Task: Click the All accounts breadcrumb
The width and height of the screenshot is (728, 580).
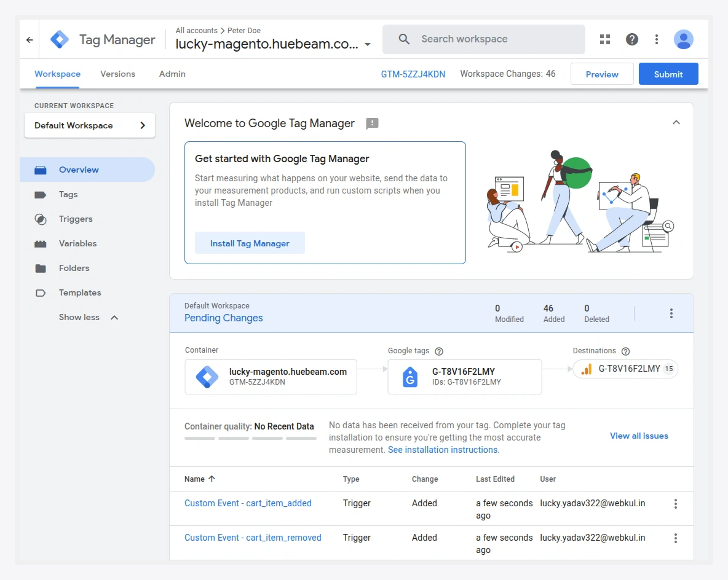Action: tap(196, 31)
